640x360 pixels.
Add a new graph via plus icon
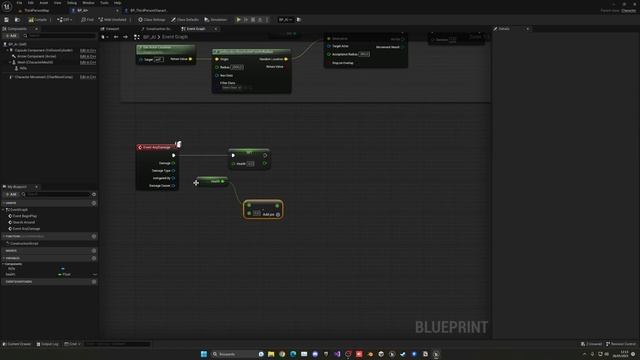(94, 203)
